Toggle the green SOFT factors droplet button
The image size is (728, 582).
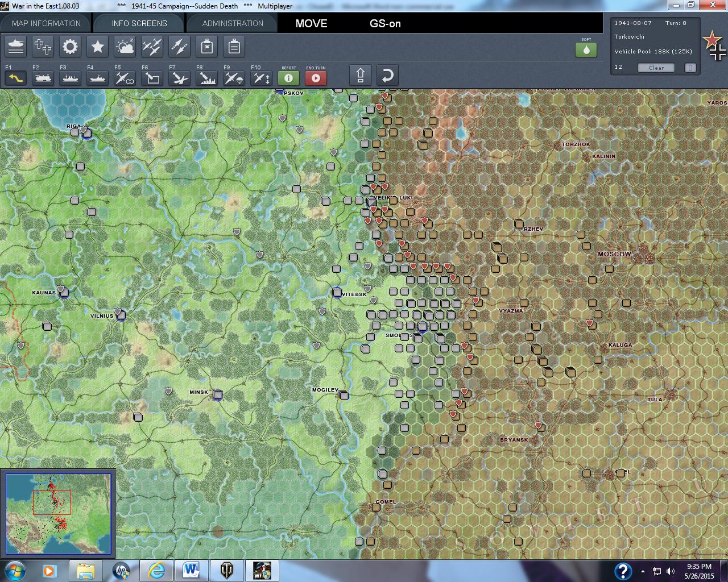586,49
